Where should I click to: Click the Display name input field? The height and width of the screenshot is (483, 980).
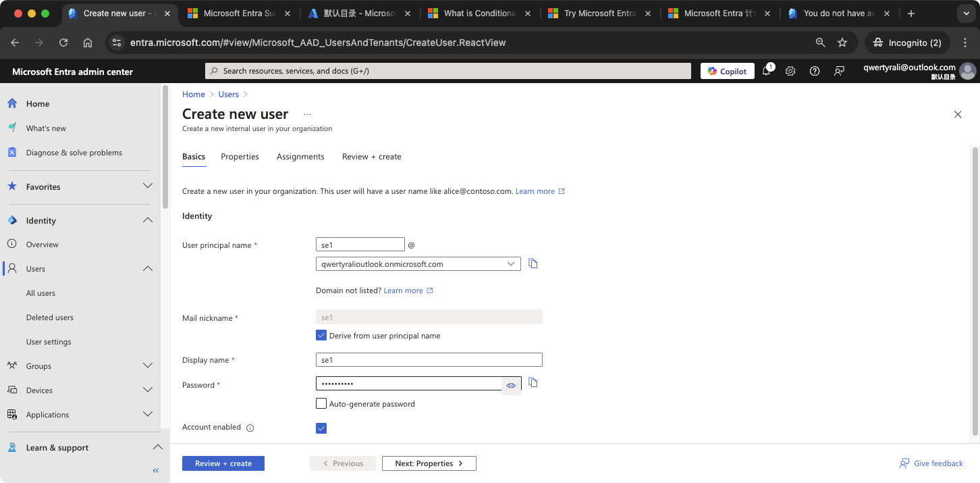click(x=429, y=360)
